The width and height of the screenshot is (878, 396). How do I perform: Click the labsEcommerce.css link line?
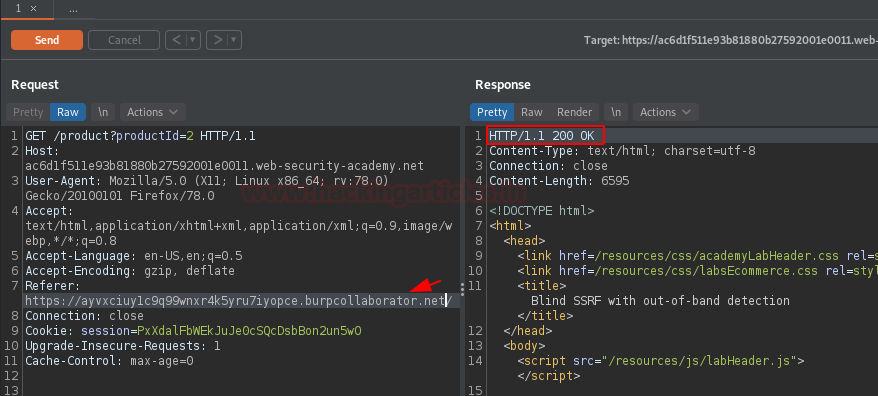pyautogui.click(x=697, y=271)
